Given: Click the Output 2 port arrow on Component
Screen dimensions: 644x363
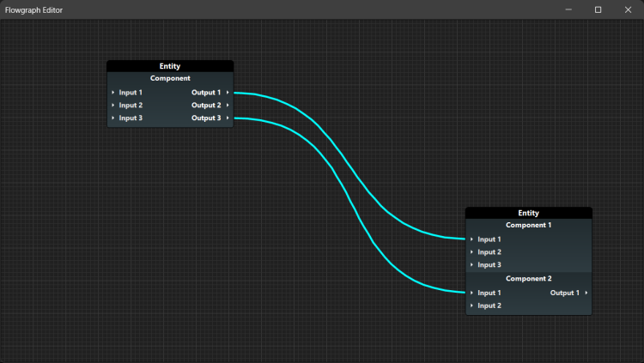Looking at the screenshot, I should 228,106.
